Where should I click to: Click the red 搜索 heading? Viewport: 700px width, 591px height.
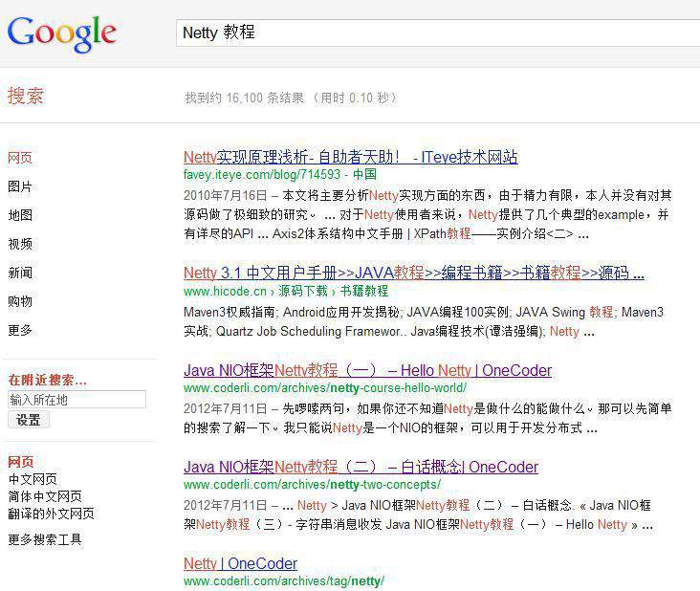(26, 96)
